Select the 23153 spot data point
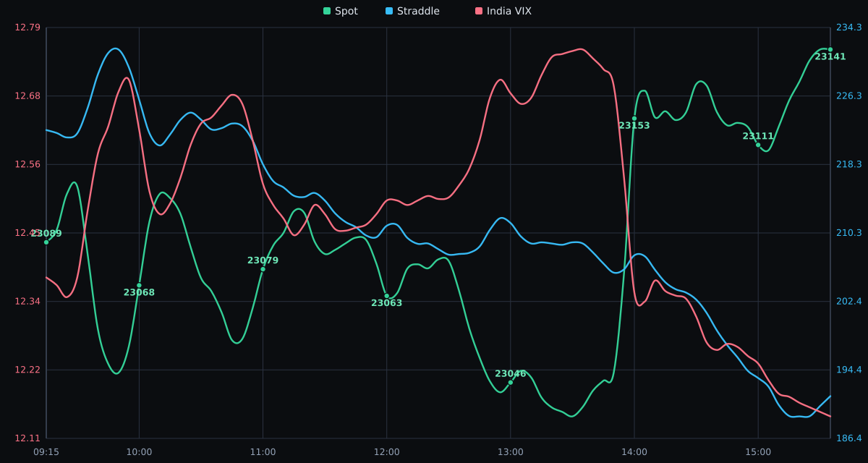Screen dimensions: 868x463 [x=634, y=119]
